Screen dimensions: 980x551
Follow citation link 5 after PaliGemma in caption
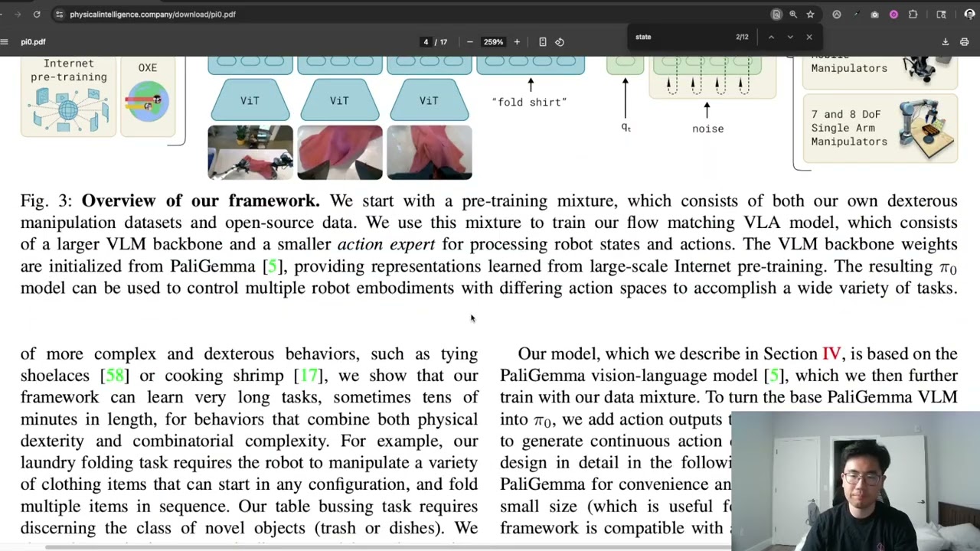coord(272,266)
